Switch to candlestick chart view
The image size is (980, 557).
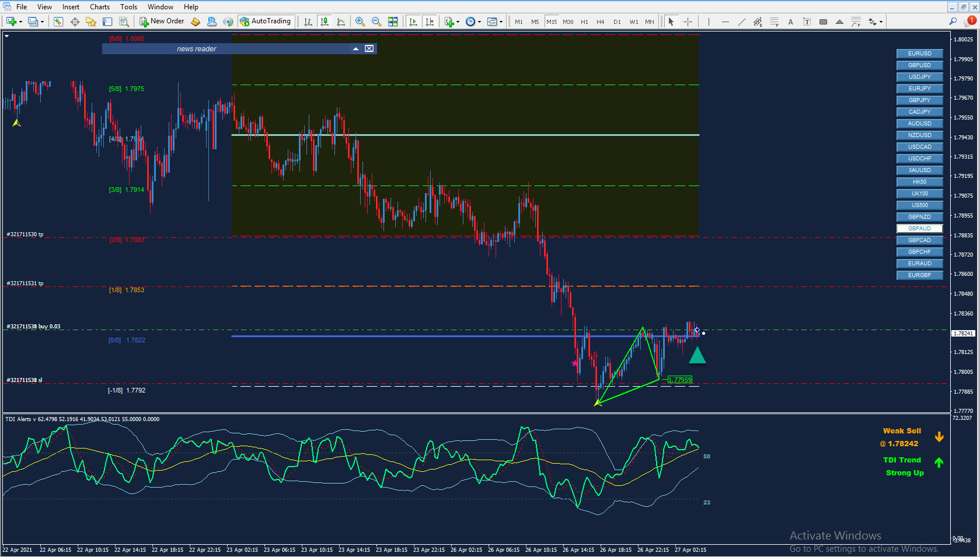point(325,22)
